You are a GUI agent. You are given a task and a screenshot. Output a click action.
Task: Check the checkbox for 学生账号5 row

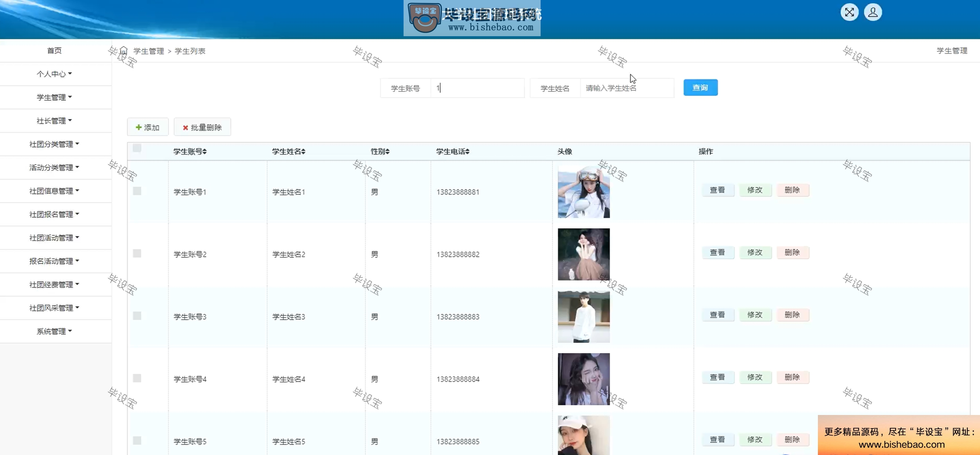coord(137,440)
